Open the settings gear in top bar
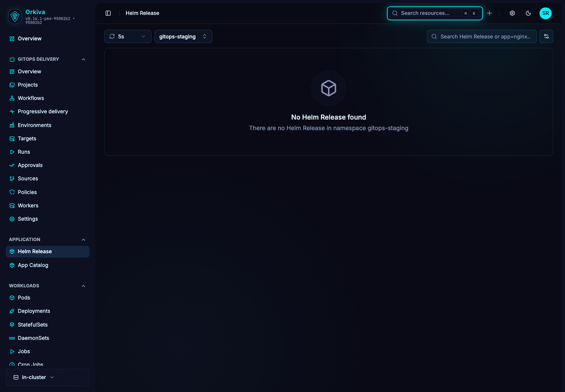The width and height of the screenshot is (565, 392). coord(512,13)
